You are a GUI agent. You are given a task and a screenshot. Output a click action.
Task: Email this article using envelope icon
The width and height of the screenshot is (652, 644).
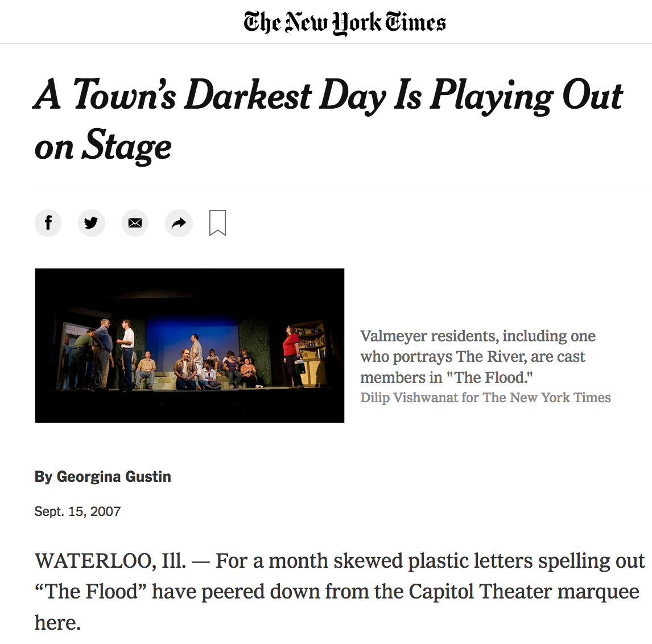coord(135,223)
